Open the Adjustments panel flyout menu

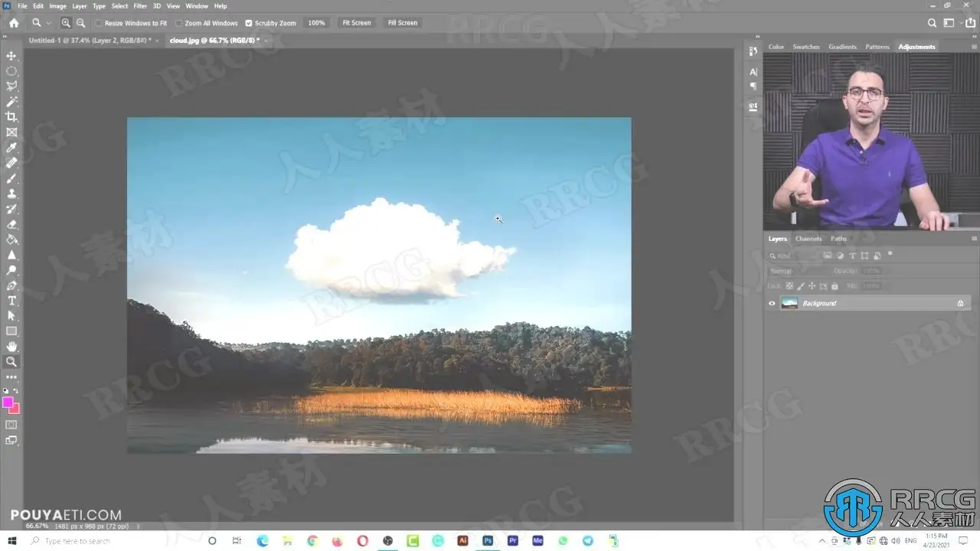pyautogui.click(x=974, y=47)
